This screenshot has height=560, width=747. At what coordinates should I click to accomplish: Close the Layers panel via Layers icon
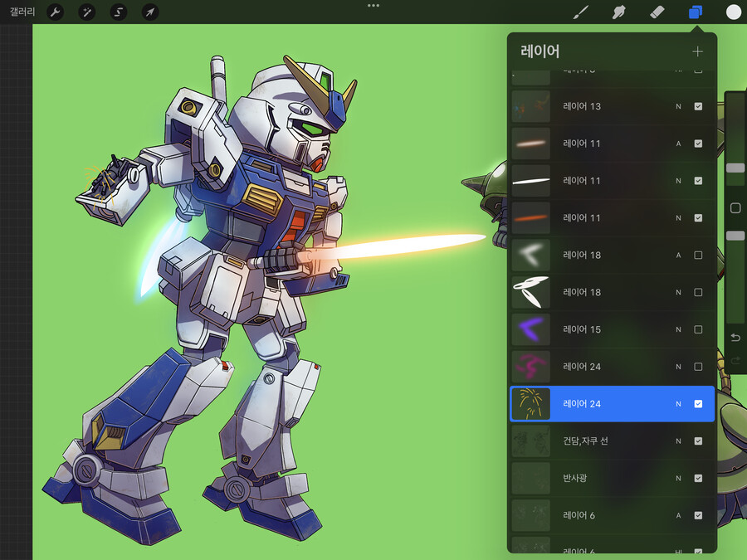(696, 12)
